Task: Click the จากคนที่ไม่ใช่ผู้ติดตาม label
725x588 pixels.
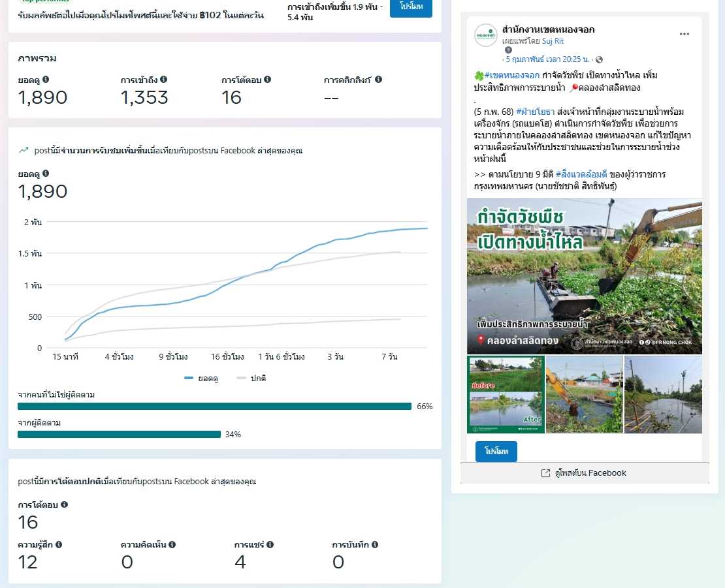Action: tap(56, 395)
